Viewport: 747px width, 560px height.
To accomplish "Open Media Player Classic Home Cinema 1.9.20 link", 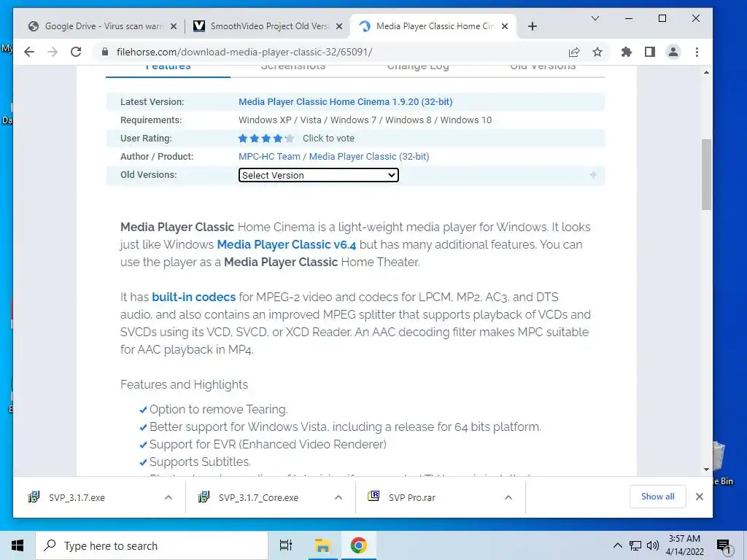I will (345, 102).
